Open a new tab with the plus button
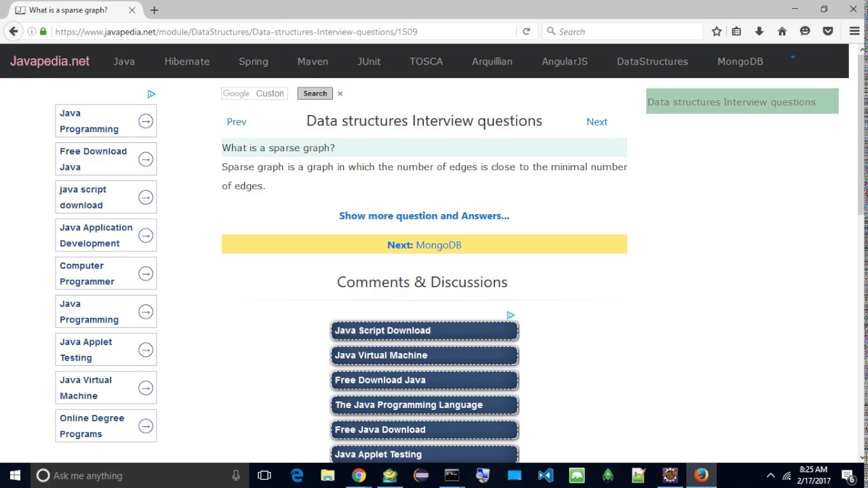 tap(154, 10)
